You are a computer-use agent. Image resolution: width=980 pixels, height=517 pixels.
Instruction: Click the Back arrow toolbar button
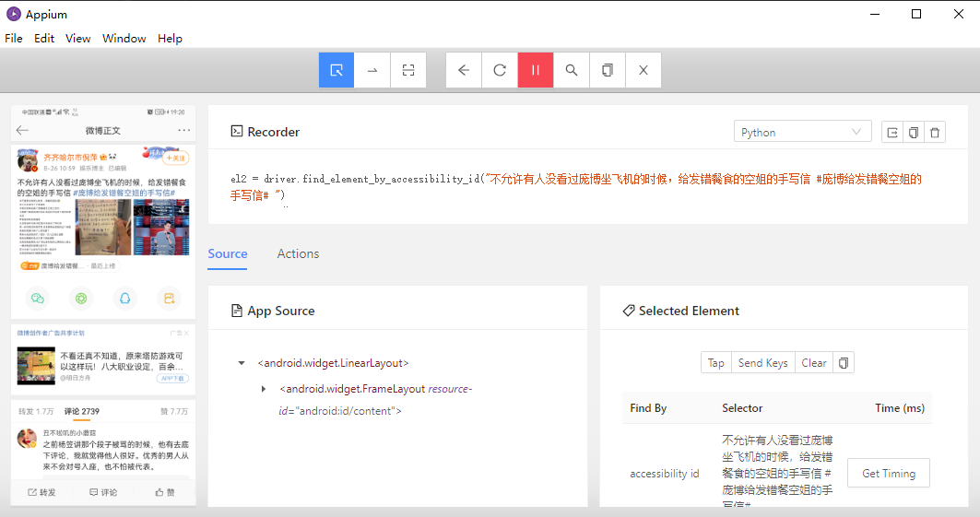pyautogui.click(x=464, y=70)
